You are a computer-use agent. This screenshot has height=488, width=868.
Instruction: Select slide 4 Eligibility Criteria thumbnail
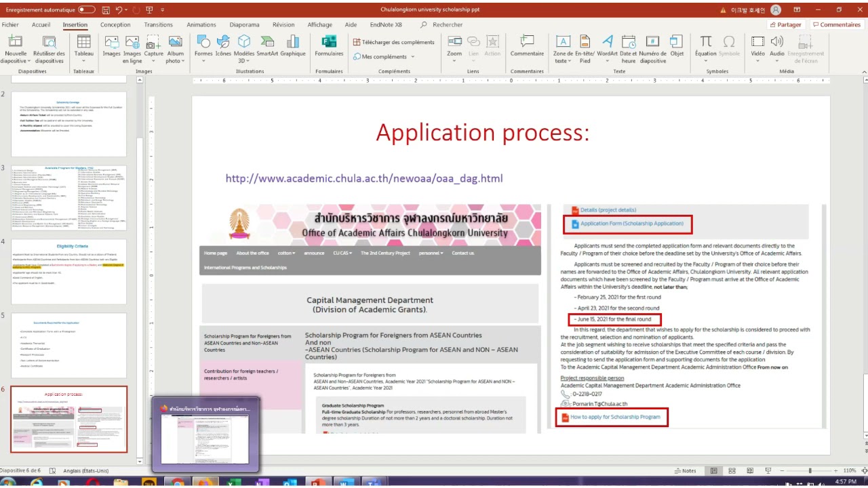click(68, 271)
